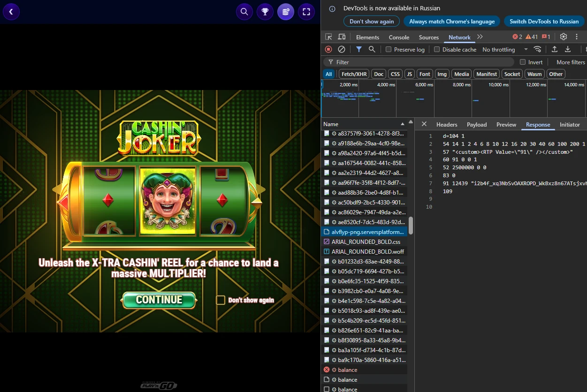Viewport: 587px width, 392px height.
Task: Activate the DevTools inspect element picker
Action: 328,37
